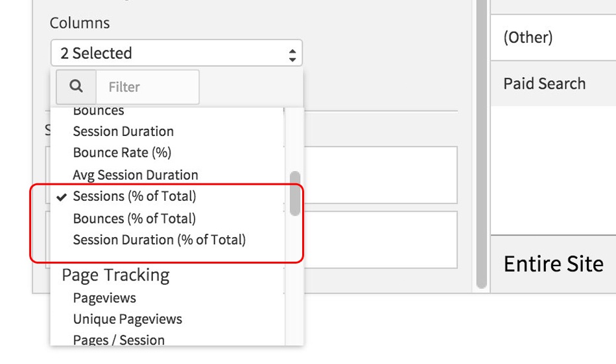
Task: Click the search magnifier icon beside Filter
Action: 76,87
